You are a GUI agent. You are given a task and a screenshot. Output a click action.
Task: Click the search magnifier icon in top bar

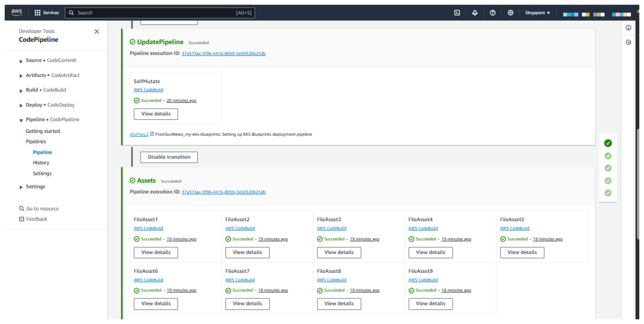tap(71, 13)
